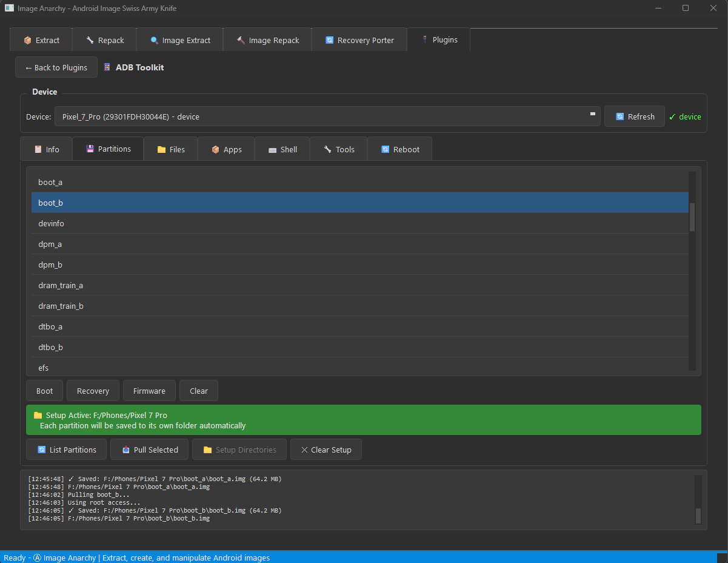This screenshot has width=728, height=563.
Task: Click the boot_b.img saved log line
Action: (155, 511)
